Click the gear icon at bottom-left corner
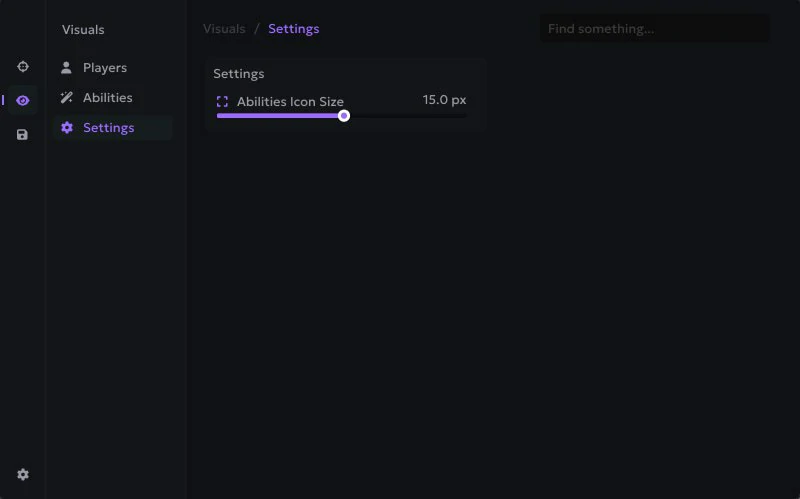Image resolution: width=800 pixels, height=499 pixels. coord(23,474)
